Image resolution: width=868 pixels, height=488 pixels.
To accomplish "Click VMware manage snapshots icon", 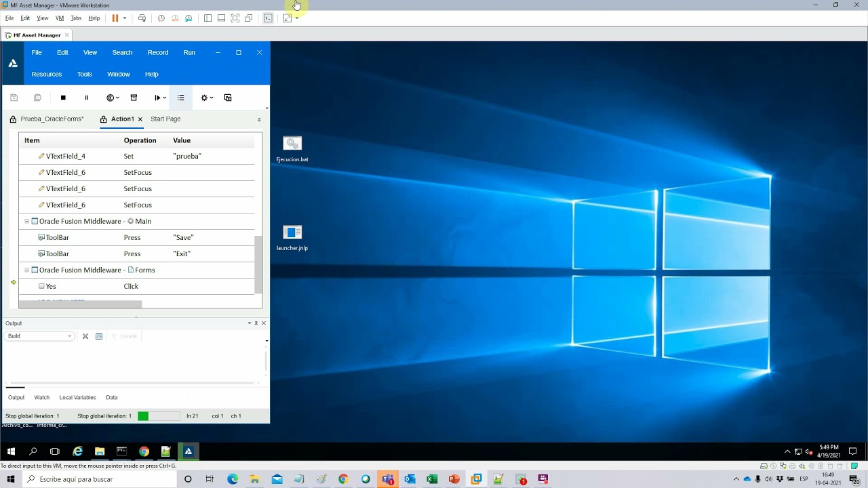I will [x=189, y=18].
